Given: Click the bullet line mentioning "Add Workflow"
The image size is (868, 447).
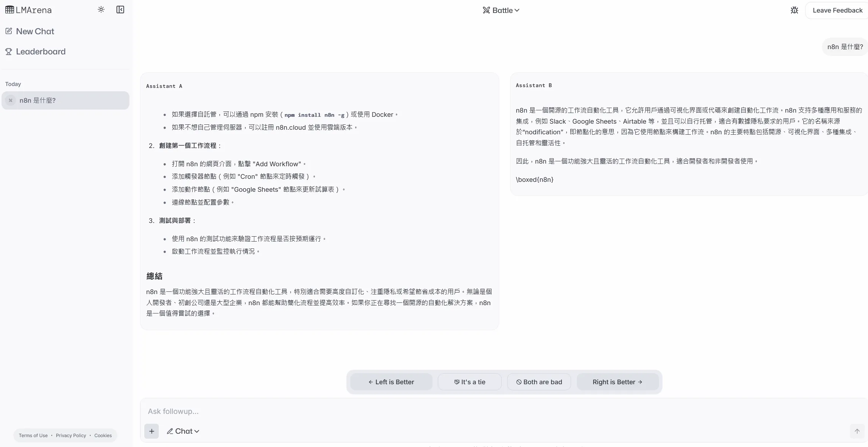Looking at the screenshot, I should 239,164.
